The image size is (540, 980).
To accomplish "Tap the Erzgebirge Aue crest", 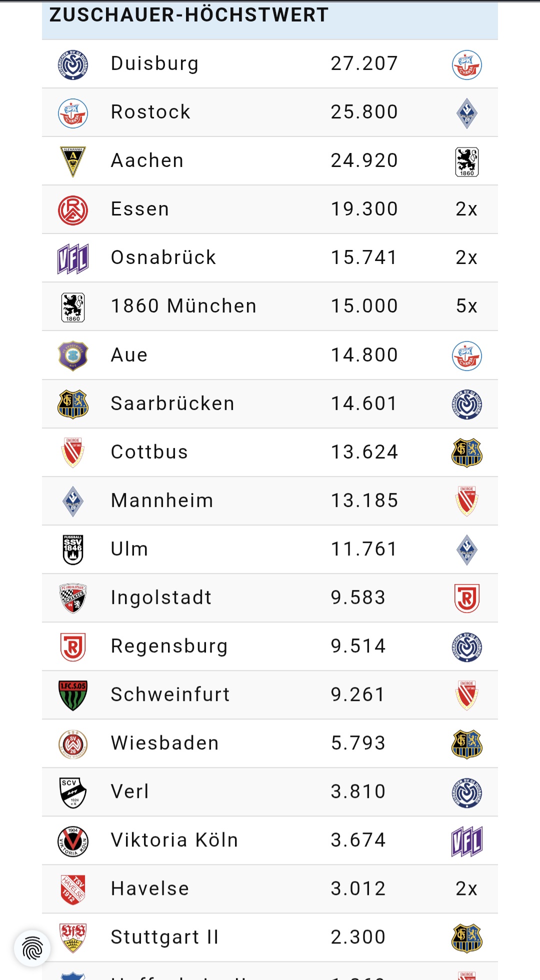I will (73, 355).
